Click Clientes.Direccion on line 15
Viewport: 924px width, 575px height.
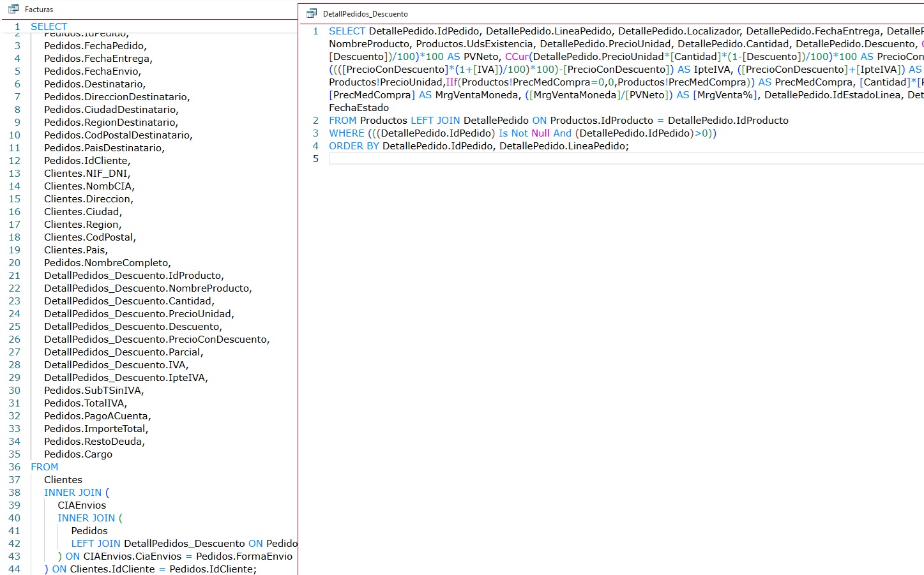coord(89,198)
